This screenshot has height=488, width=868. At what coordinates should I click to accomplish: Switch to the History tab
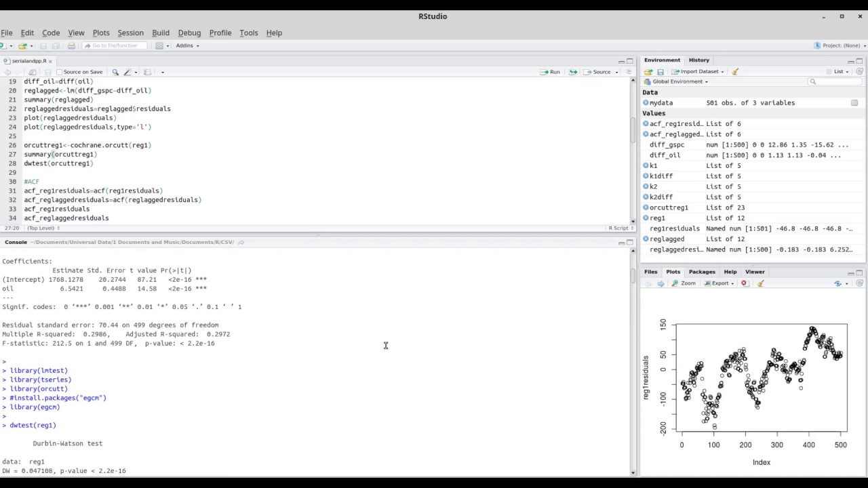699,60
